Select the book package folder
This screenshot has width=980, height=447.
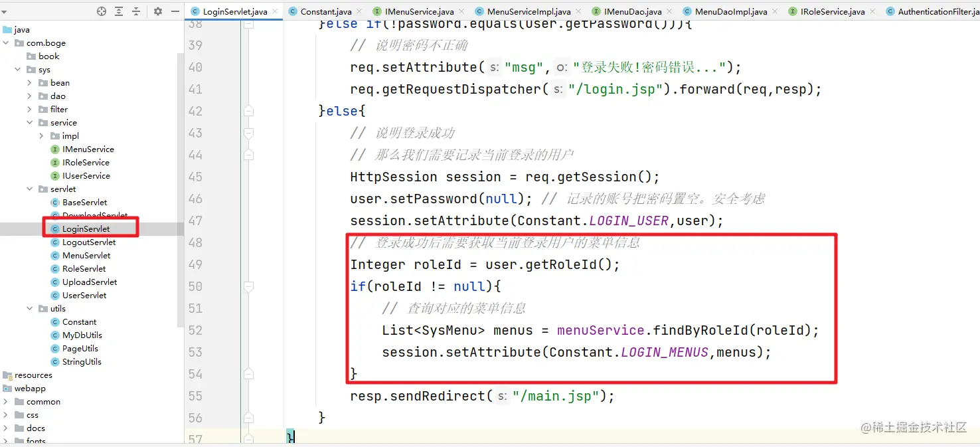(x=42, y=56)
